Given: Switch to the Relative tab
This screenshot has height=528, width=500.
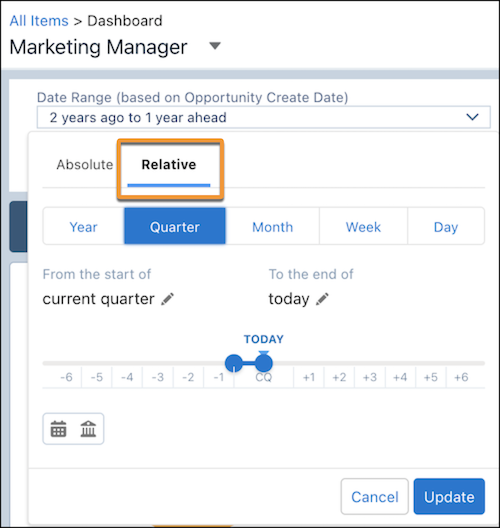Looking at the screenshot, I should pyautogui.click(x=169, y=165).
